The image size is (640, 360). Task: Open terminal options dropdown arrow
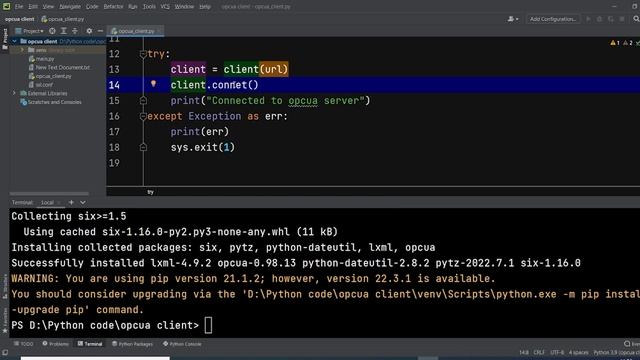(83, 202)
